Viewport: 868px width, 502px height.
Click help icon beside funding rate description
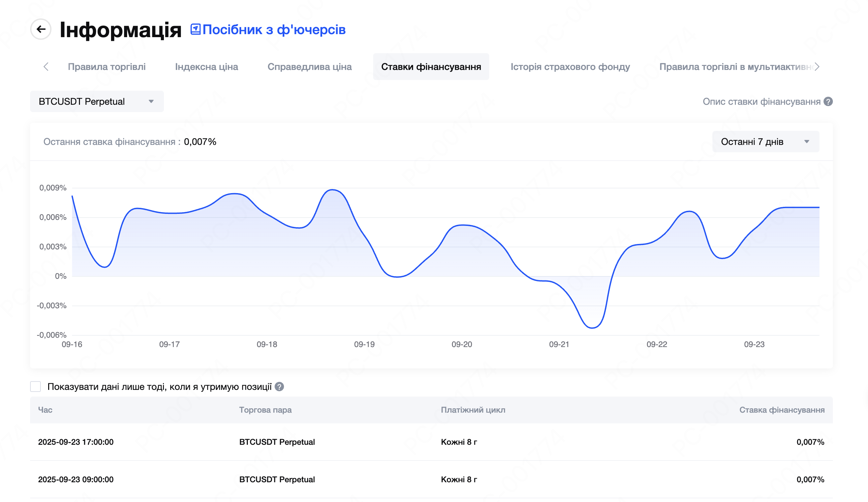(828, 102)
